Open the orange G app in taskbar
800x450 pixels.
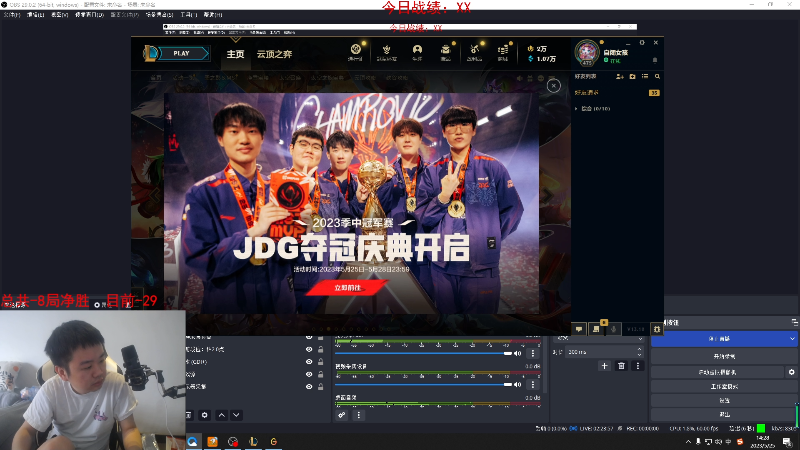tap(273, 441)
